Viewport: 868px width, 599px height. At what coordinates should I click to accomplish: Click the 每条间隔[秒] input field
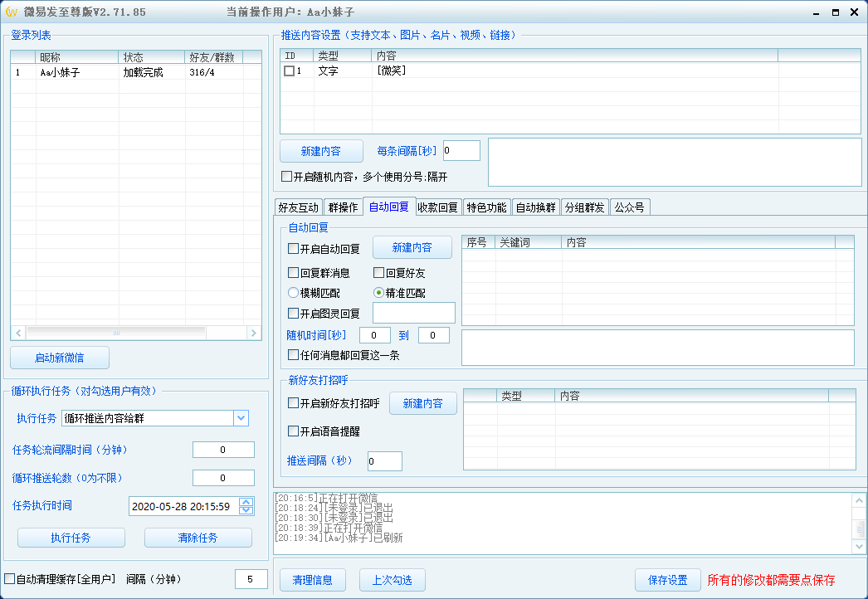pyautogui.click(x=462, y=150)
